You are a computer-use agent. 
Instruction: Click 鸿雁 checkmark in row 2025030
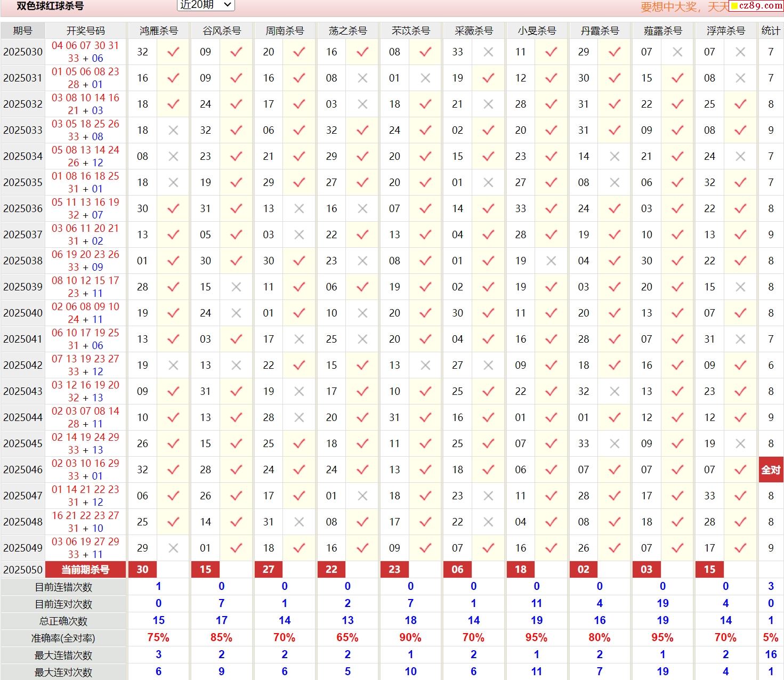[x=173, y=52]
